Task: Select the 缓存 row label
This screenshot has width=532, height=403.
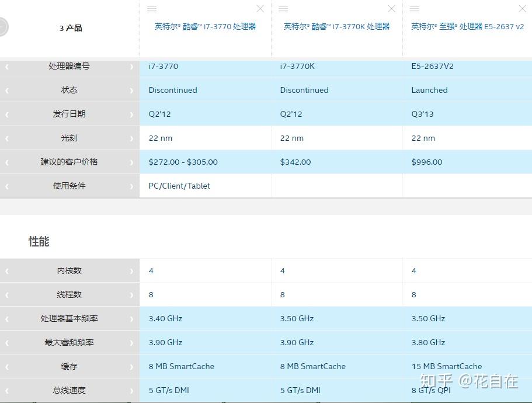Action: [x=69, y=366]
